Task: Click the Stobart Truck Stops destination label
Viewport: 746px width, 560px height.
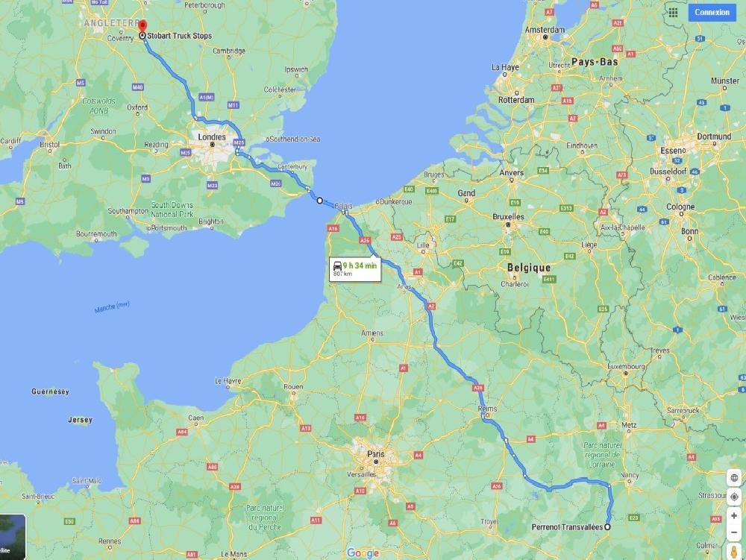Action: 179,36
